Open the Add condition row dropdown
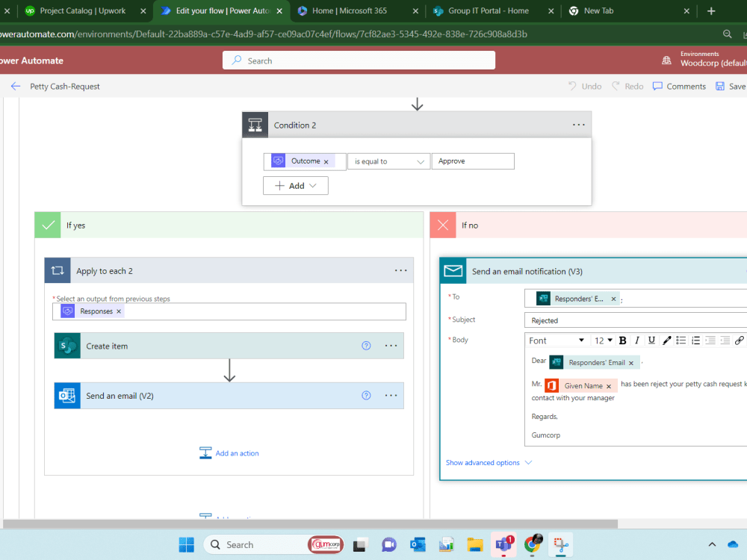This screenshot has height=560, width=747. [x=295, y=186]
